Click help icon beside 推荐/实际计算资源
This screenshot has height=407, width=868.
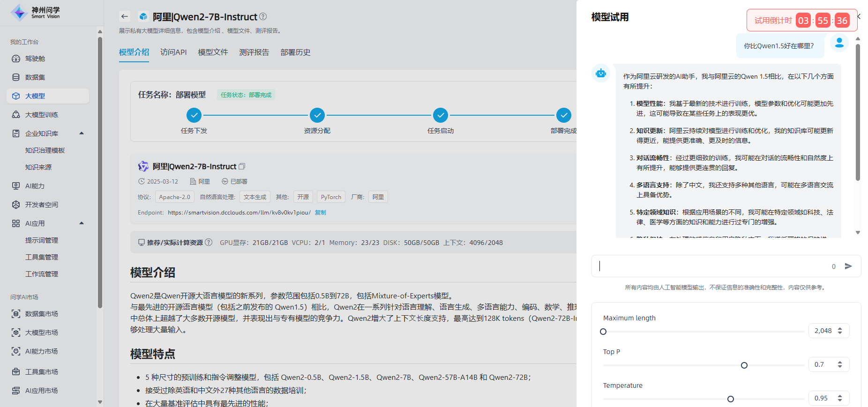[209, 242]
